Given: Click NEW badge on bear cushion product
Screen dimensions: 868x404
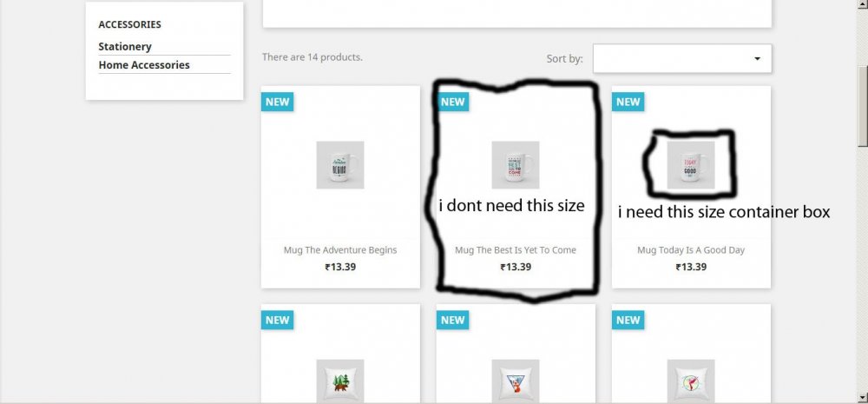Looking at the screenshot, I should [x=278, y=320].
